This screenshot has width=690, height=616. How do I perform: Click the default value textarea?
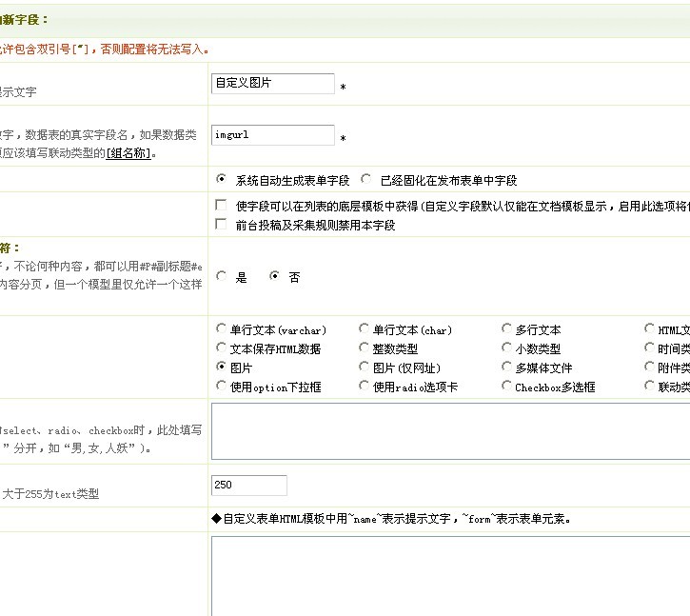(450, 431)
